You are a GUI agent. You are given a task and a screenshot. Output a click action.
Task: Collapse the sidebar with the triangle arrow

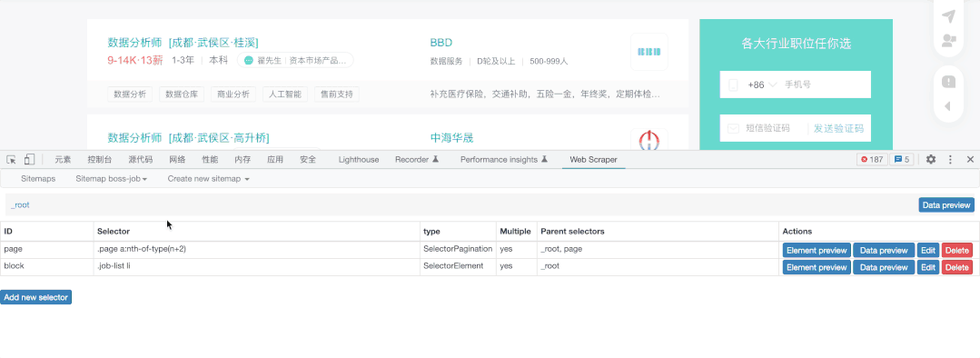point(947,106)
